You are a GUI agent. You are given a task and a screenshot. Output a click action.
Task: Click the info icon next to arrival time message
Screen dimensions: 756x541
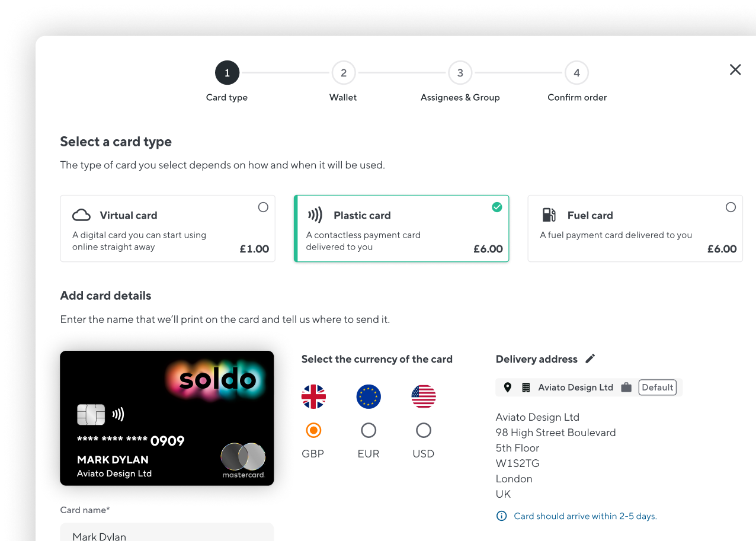(x=501, y=516)
